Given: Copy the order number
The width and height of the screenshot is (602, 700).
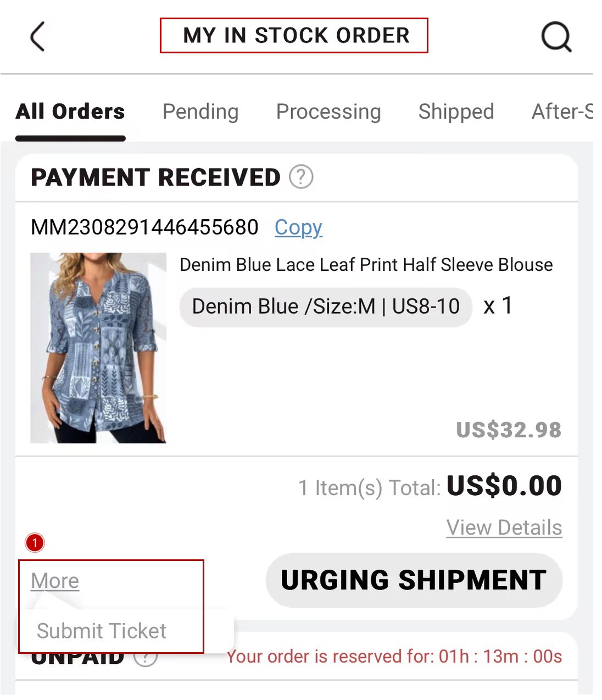Looking at the screenshot, I should (x=298, y=227).
